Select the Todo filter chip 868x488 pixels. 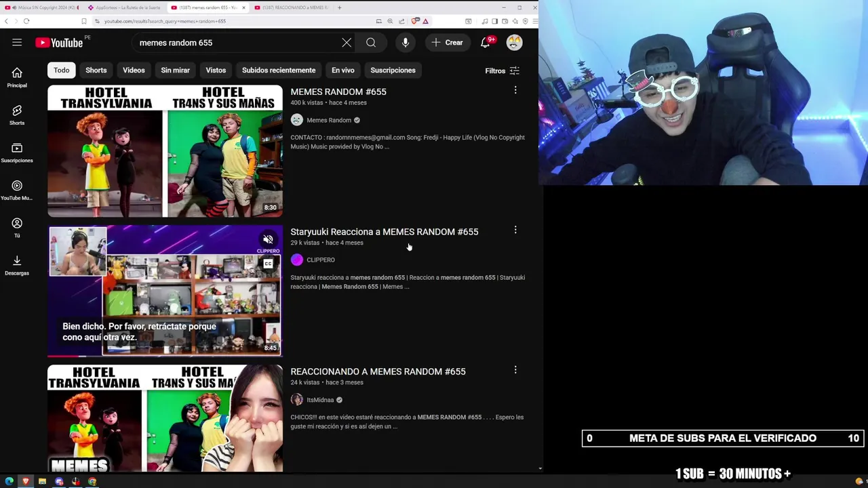[x=62, y=70]
